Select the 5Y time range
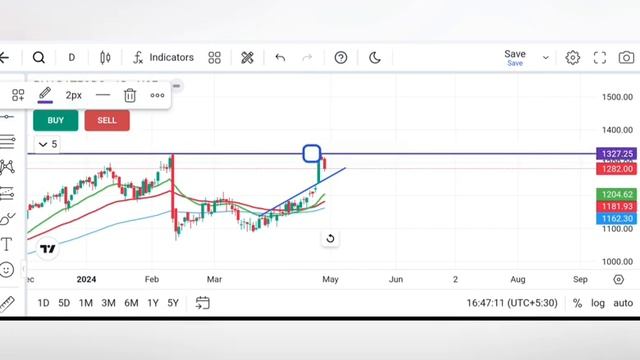The width and height of the screenshot is (640, 360). (173, 303)
